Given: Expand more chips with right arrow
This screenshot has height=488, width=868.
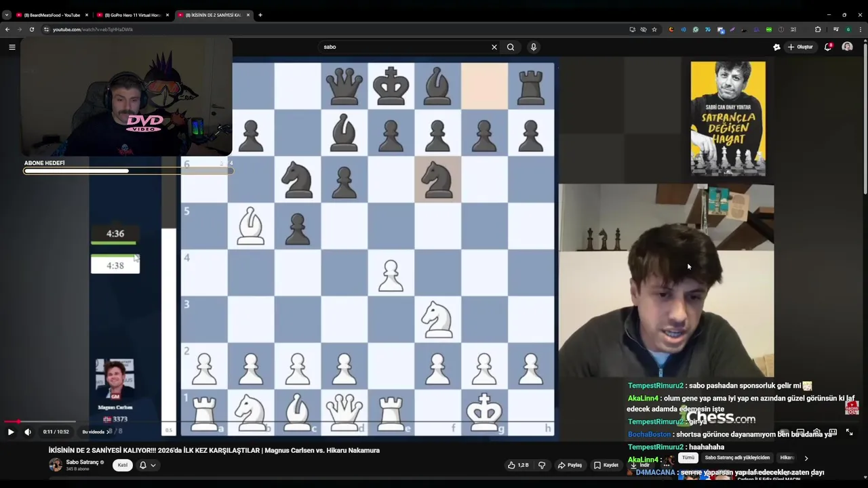Looking at the screenshot, I should (806, 458).
